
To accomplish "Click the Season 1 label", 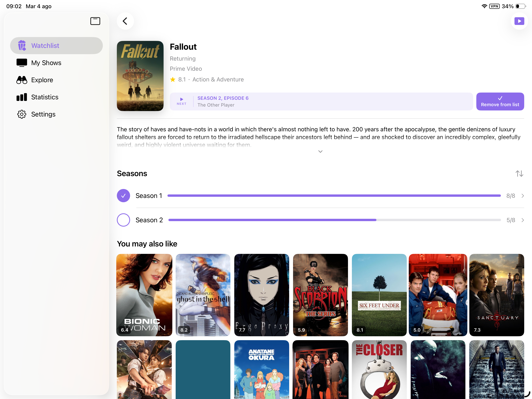I will [x=149, y=196].
